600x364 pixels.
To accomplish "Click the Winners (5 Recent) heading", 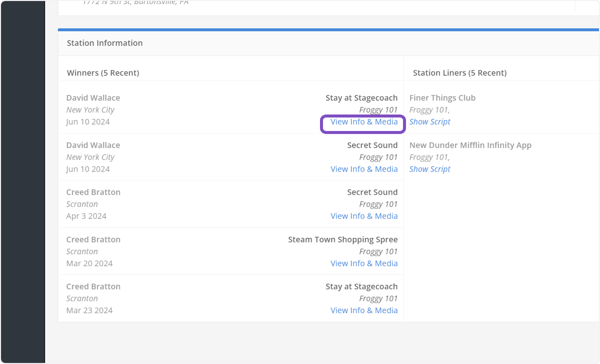I will 103,73.
